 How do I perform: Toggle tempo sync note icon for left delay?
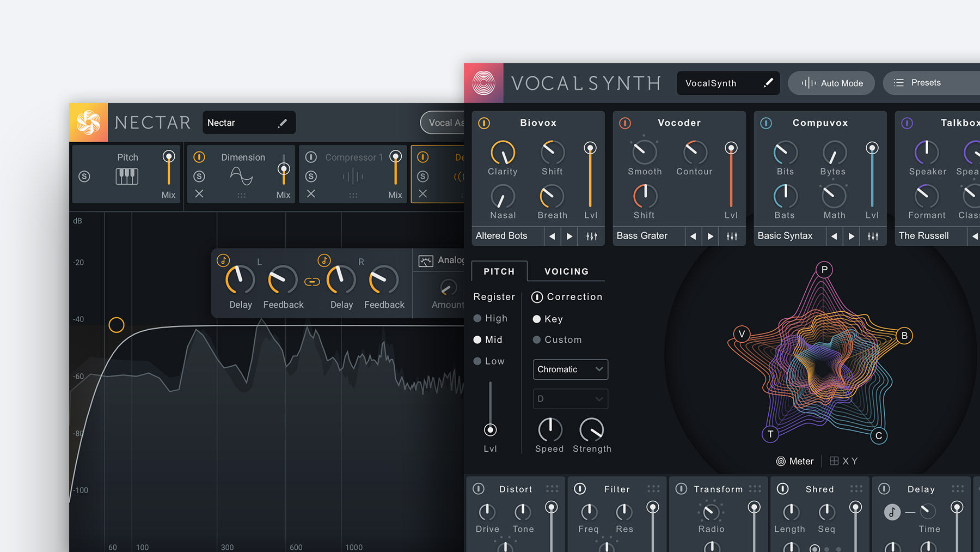coord(223,260)
